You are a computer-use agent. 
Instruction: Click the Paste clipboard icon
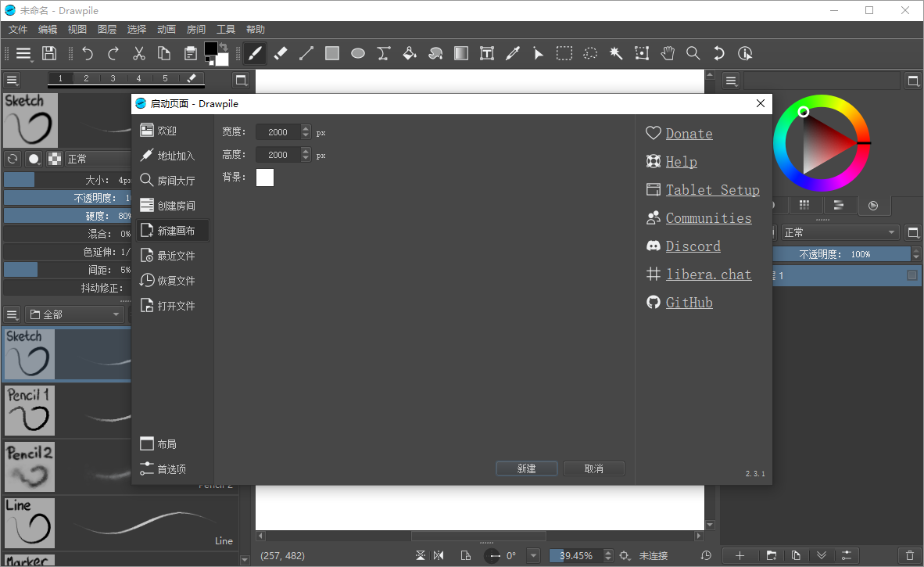point(190,54)
